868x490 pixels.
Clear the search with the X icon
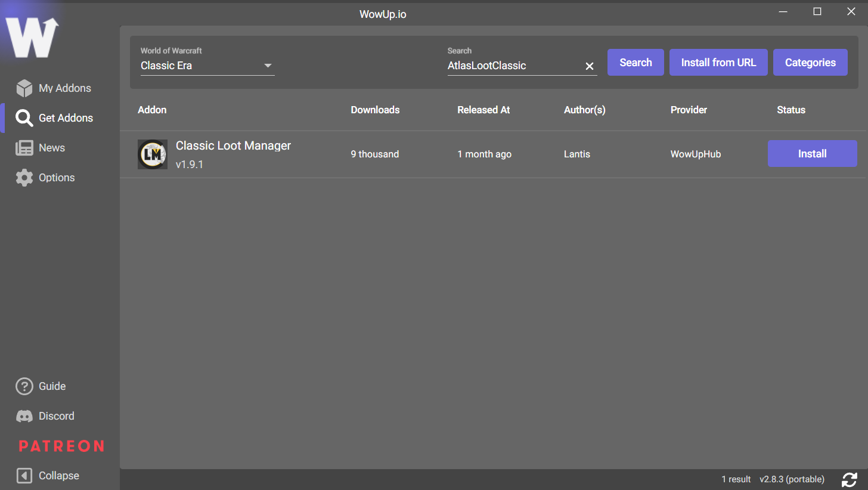pyautogui.click(x=589, y=66)
